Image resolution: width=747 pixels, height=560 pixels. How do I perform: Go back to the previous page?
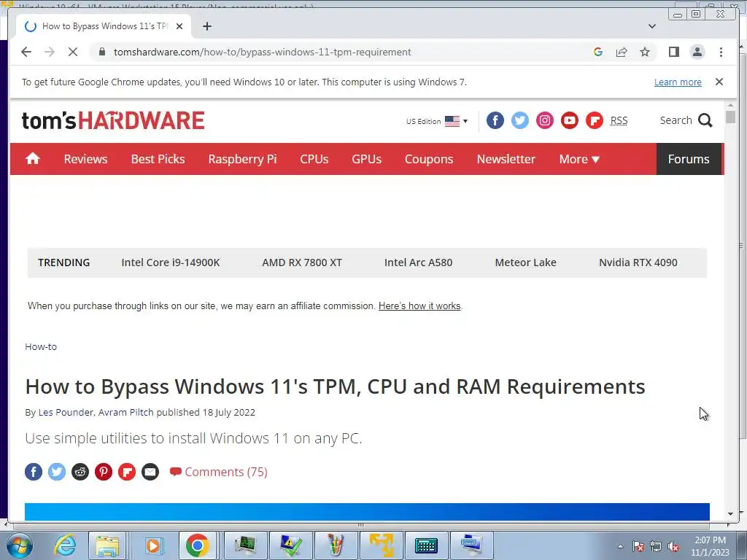tap(26, 52)
